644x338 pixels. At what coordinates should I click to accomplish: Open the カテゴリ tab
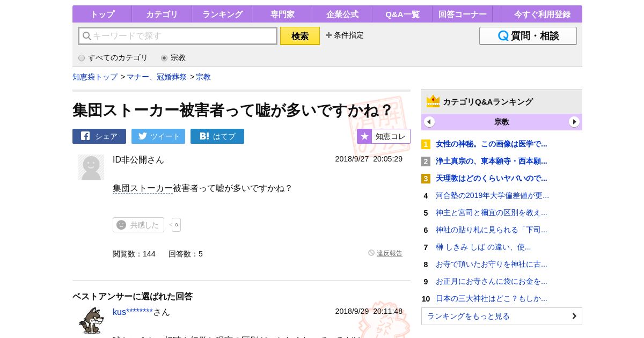tap(162, 14)
